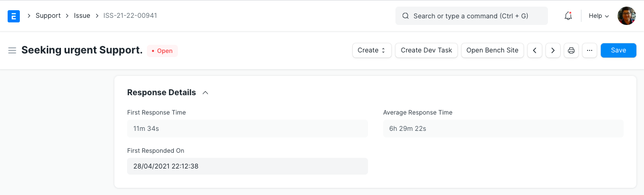Image resolution: width=644 pixels, height=195 pixels.
Task: Collapse the Response Details section
Action: (x=205, y=93)
